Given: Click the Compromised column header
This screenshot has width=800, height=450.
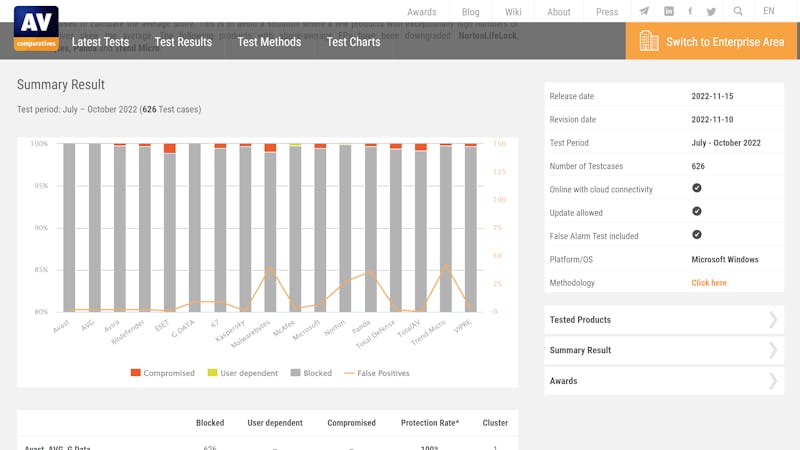Looking at the screenshot, I should point(352,423).
